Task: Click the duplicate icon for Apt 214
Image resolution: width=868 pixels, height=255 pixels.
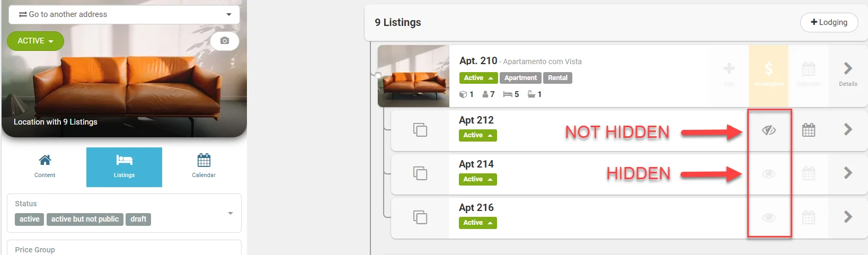Action: click(x=420, y=173)
